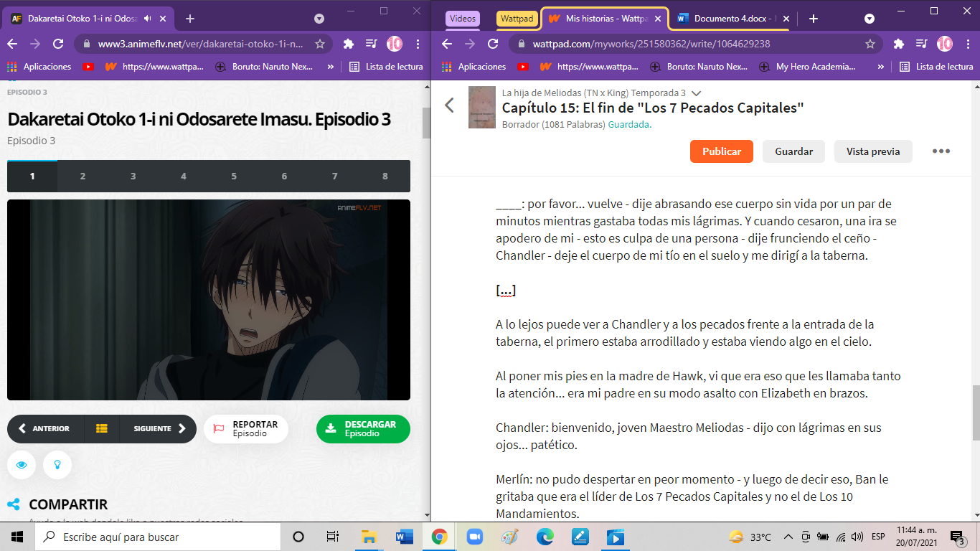Click the anime video player
Screen dimensions: 980x551
209,300
